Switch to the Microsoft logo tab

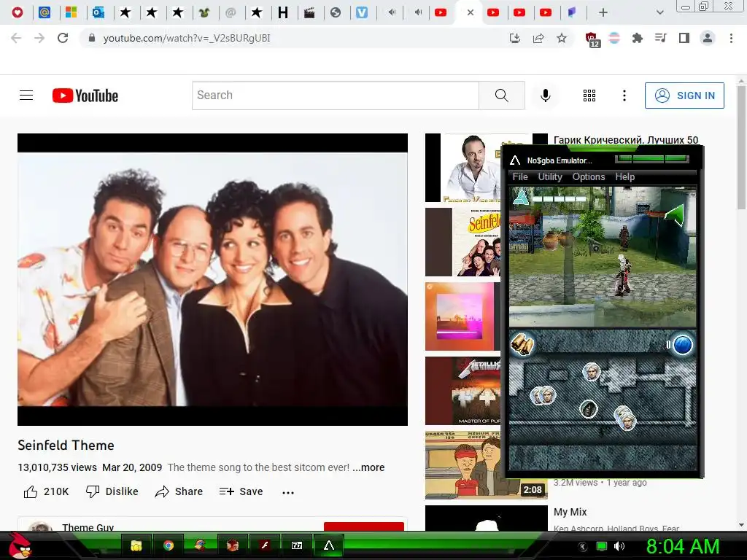pos(71,12)
